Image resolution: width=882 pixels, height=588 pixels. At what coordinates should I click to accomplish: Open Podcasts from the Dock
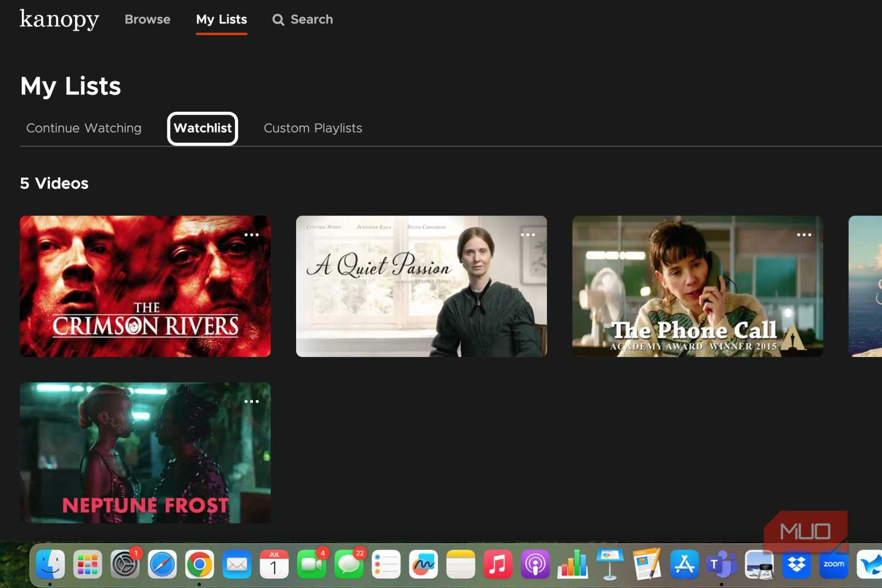pyautogui.click(x=535, y=564)
